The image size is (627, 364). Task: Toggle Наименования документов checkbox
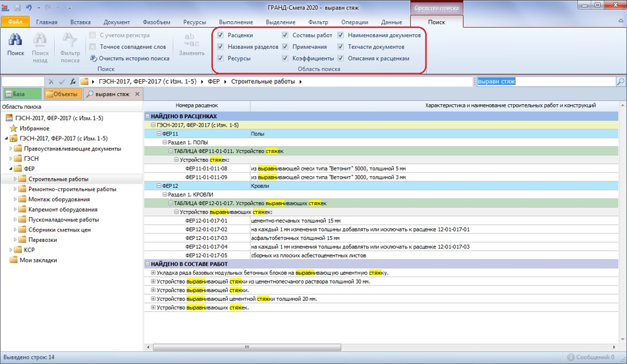pos(341,35)
